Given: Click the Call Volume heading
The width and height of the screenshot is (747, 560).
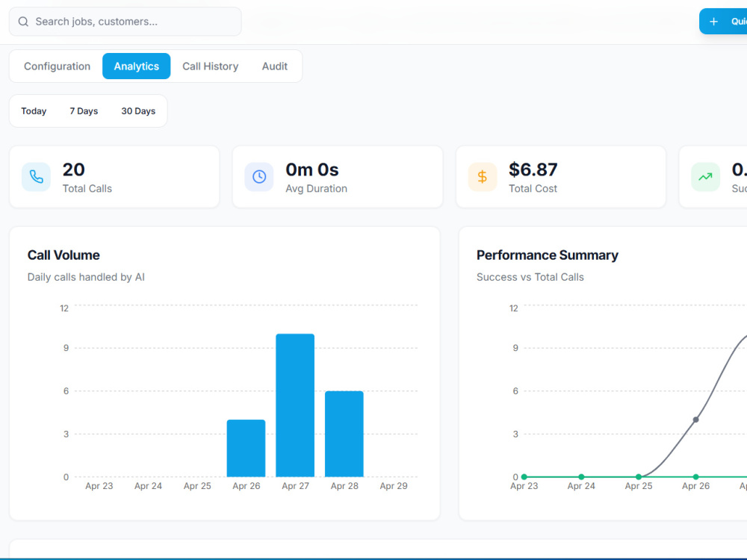Looking at the screenshot, I should click(x=63, y=255).
